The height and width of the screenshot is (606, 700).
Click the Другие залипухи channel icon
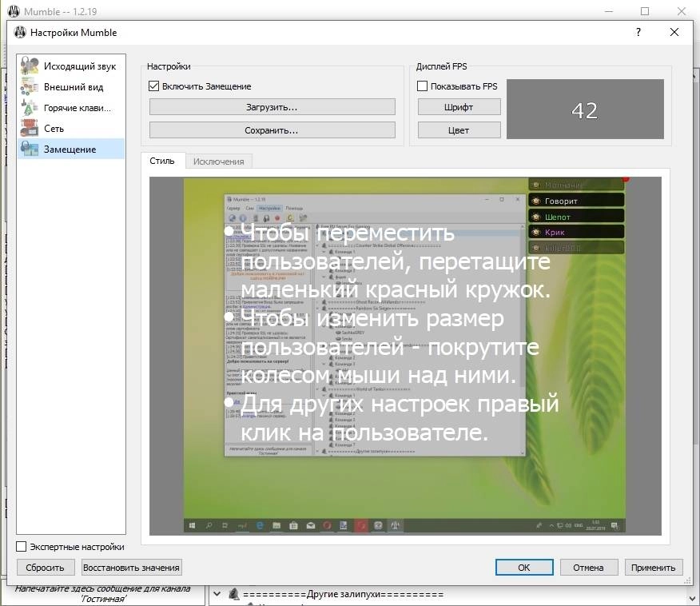pos(233,594)
